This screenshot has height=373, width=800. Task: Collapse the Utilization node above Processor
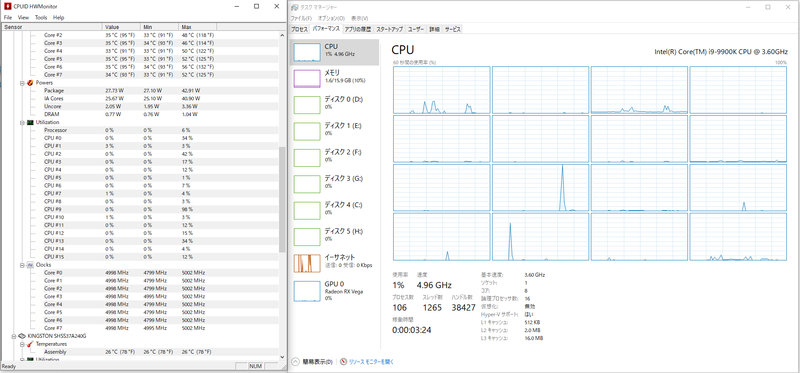pyautogui.click(x=22, y=122)
